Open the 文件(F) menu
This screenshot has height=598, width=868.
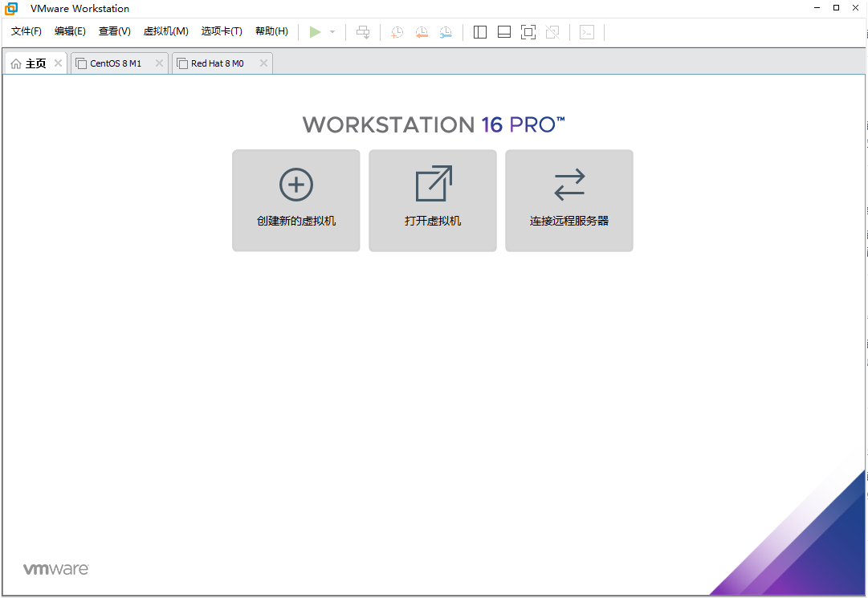pos(26,31)
